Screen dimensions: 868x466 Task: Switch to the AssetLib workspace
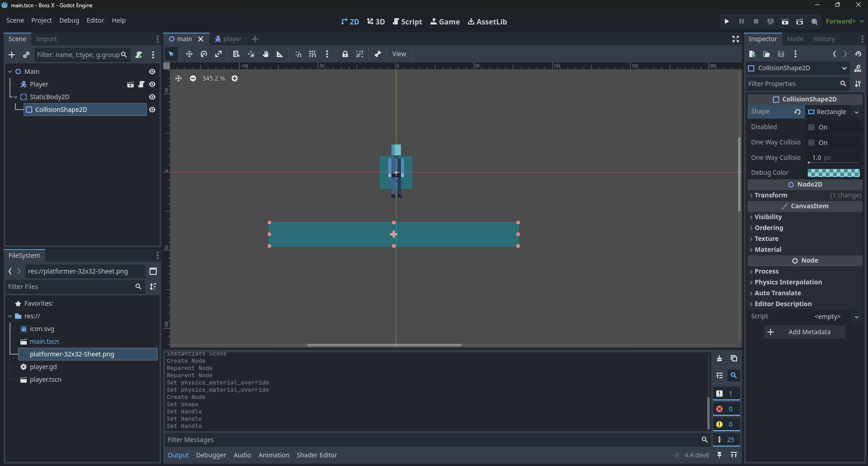point(487,22)
